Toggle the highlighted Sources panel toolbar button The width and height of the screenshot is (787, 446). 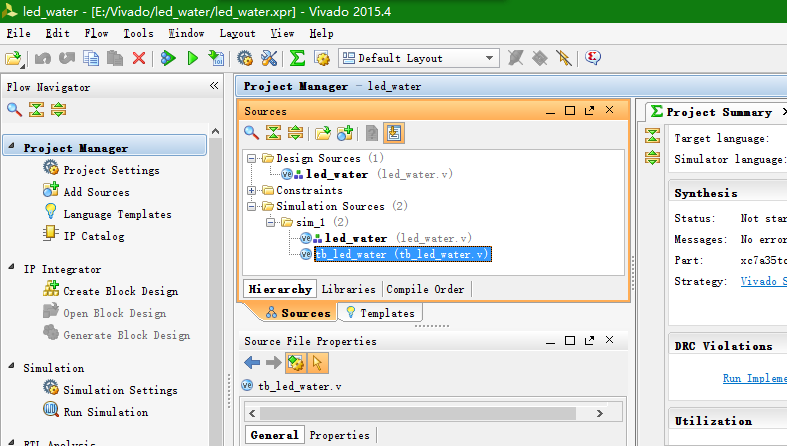(394, 133)
